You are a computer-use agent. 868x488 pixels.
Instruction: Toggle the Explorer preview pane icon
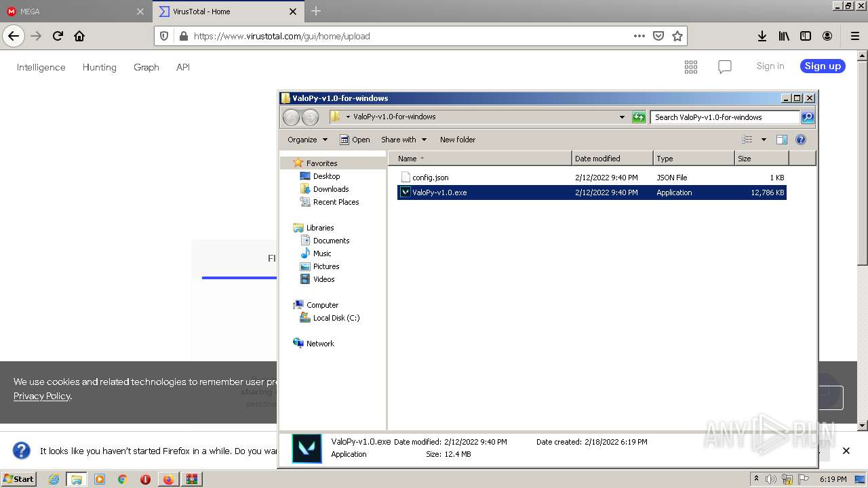click(x=781, y=140)
